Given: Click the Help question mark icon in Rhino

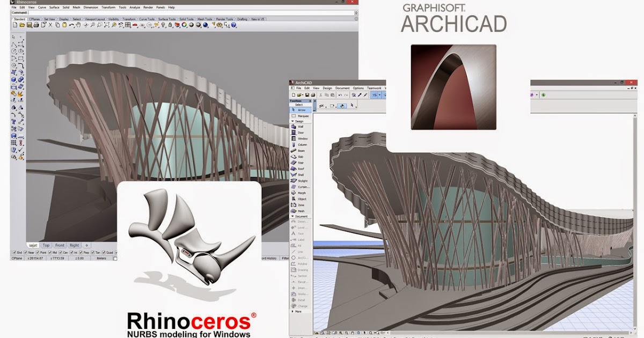Looking at the screenshot, I should click(x=233, y=25).
